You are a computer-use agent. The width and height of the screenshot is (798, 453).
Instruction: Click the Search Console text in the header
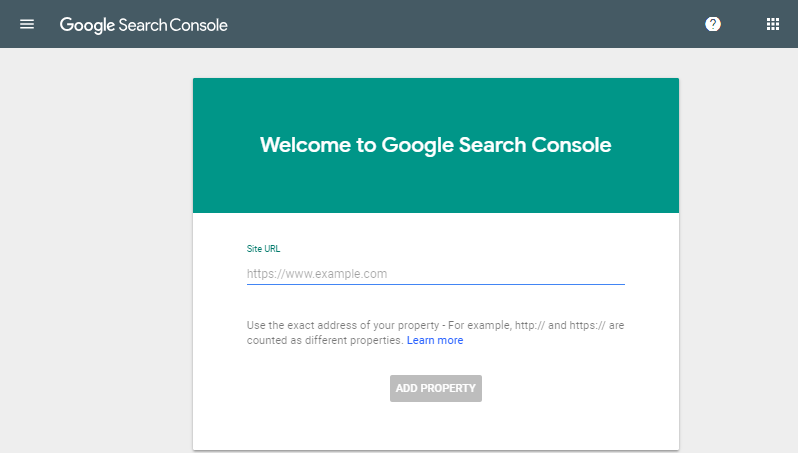(x=173, y=24)
